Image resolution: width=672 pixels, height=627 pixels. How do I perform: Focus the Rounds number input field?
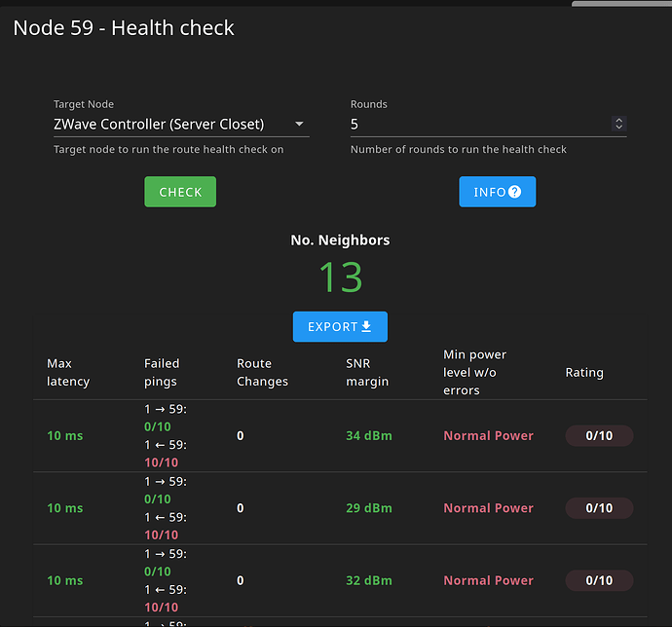click(x=477, y=125)
